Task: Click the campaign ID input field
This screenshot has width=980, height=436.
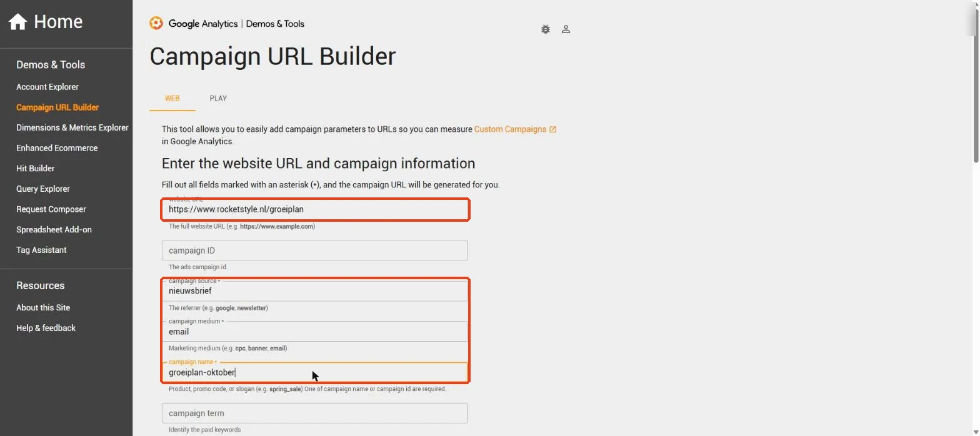Action: [315, 250]
